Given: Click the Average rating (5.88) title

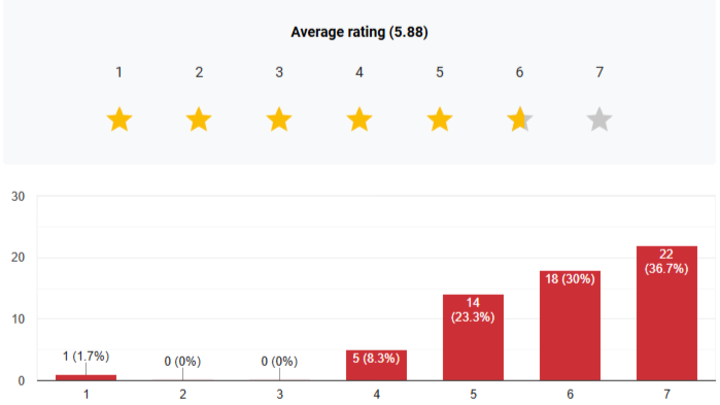Looking at the screenshot, I should click(x=359, y=32).
